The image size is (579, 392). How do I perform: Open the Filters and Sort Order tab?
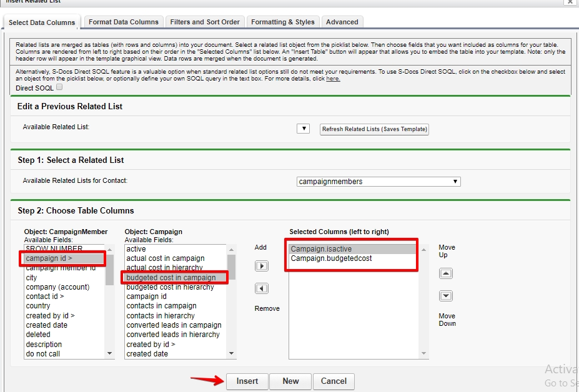pos(204,21)
